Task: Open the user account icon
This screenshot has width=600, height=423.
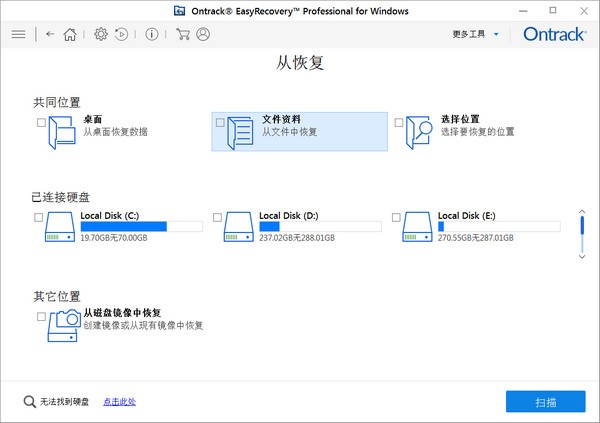Action: (203, 34)
